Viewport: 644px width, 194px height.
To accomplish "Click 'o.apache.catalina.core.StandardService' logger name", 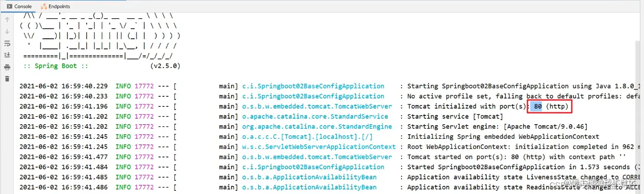I will click(x=315, y=116).
